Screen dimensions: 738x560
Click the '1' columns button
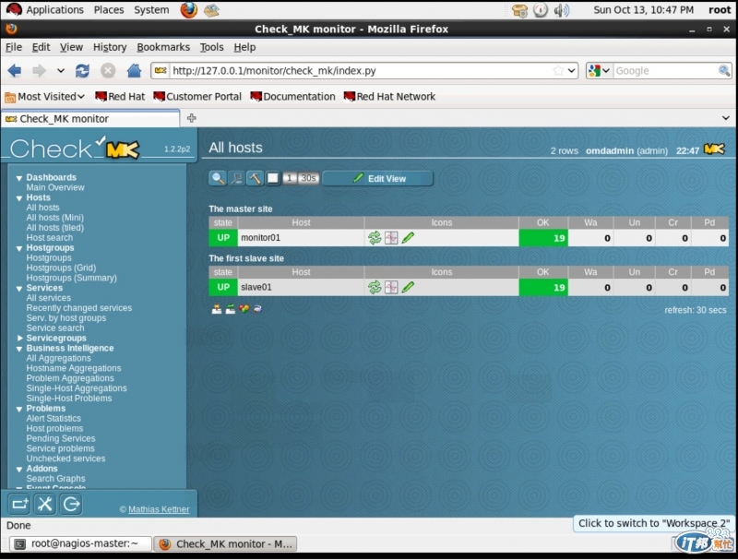pos(290,178)
